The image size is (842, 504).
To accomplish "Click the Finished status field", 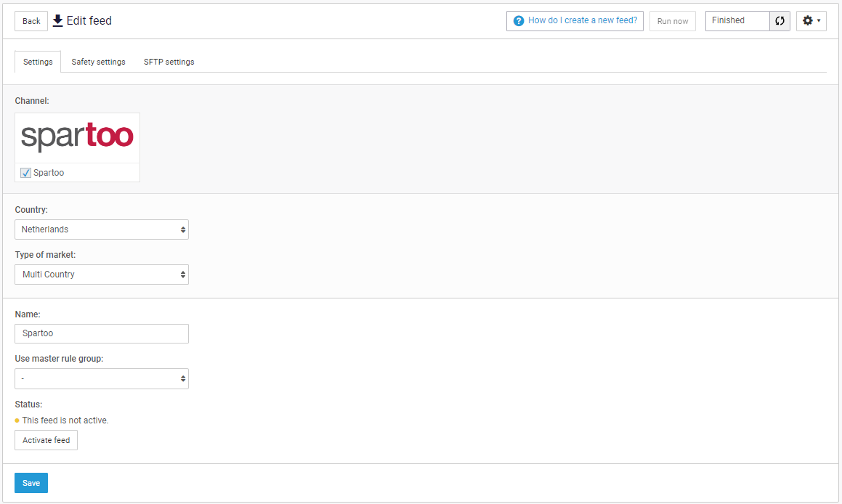I will point(737,21).
